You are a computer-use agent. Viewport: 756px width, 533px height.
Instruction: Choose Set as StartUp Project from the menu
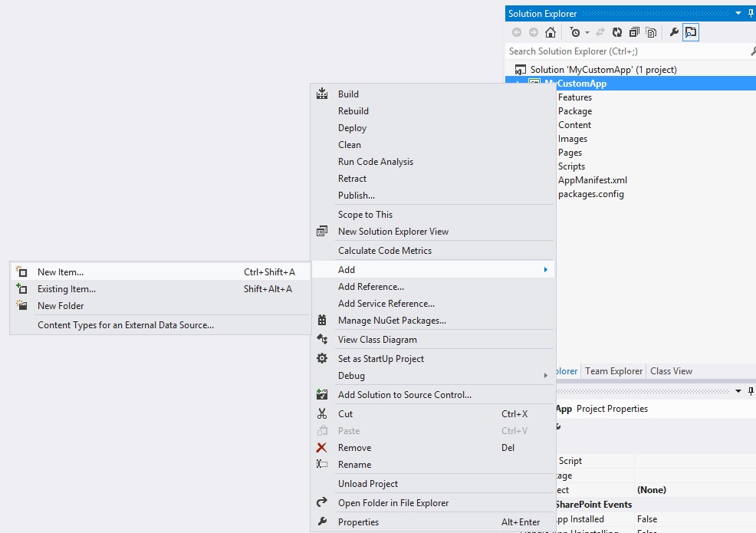(x=383, y=357)
